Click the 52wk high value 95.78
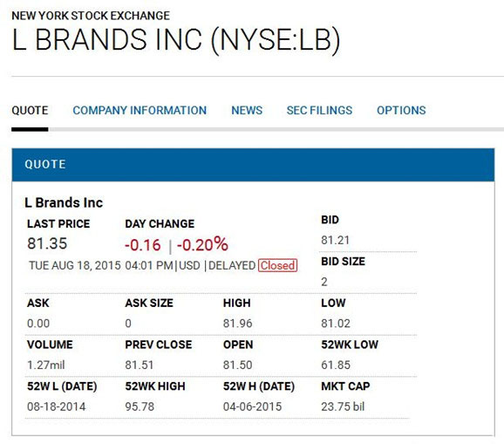The width and height of the screenshot is (504, 444). pyautogui.click(x=140, y=406)
